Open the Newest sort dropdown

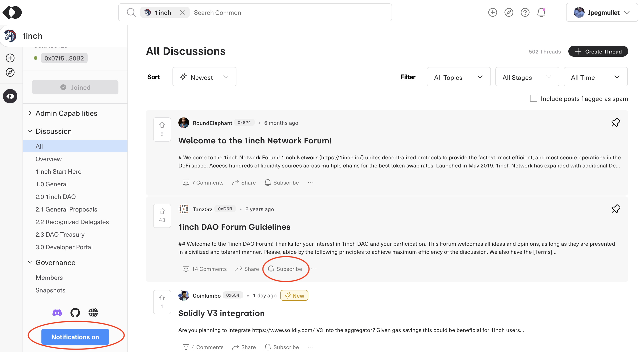pos(204,77)
